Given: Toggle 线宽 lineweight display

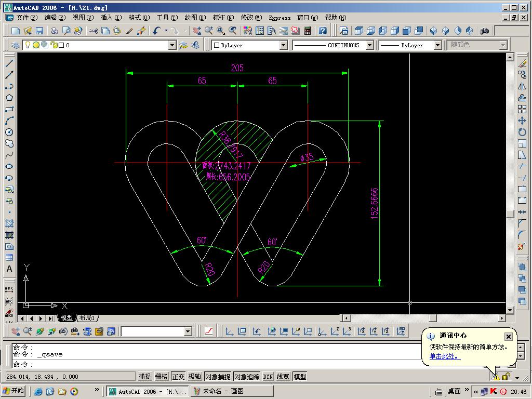Looking at the screenshot, I should coord(283,377).
